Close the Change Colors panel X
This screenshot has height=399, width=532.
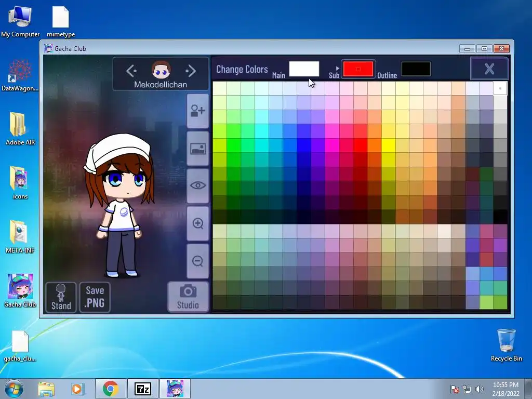pos(489,69)
